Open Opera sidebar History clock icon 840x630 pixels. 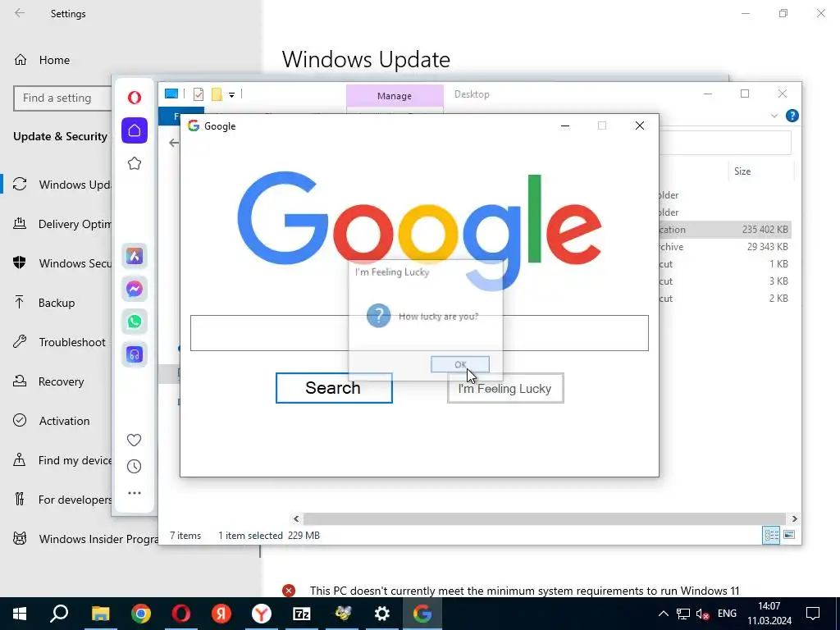[134, 467]
